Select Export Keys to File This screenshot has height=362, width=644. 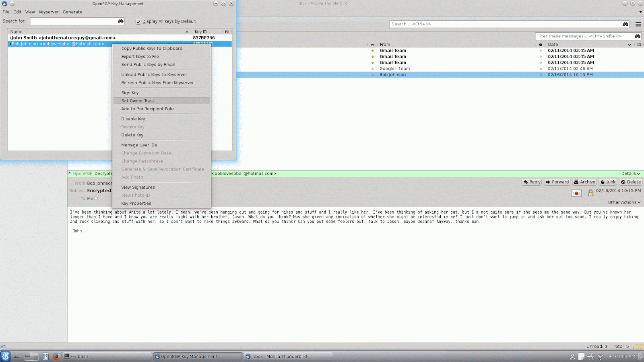pyautogui.click(x=161, y=56)
